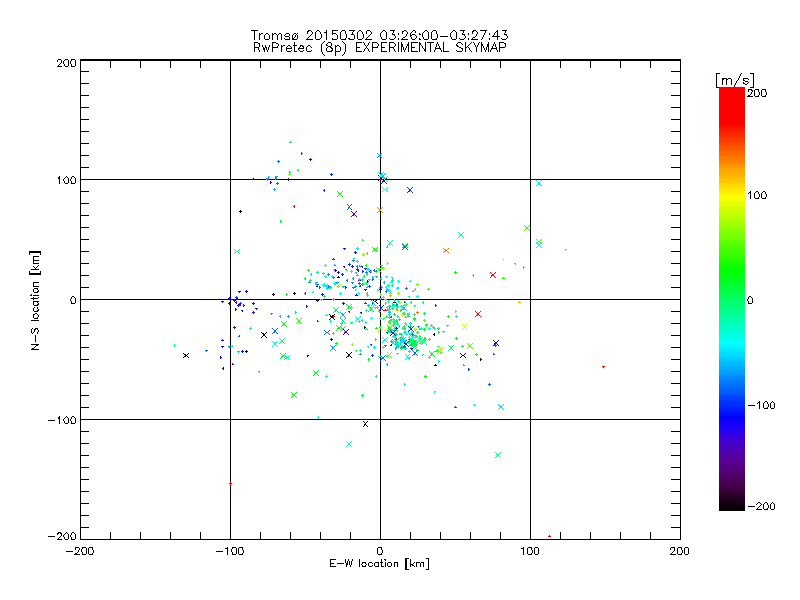Click the subtitle 'RwPretec (8p) EXPERIMENTAL SKYMAP'
The width and height of the screenshot is (800, 600).
[380, 47]
